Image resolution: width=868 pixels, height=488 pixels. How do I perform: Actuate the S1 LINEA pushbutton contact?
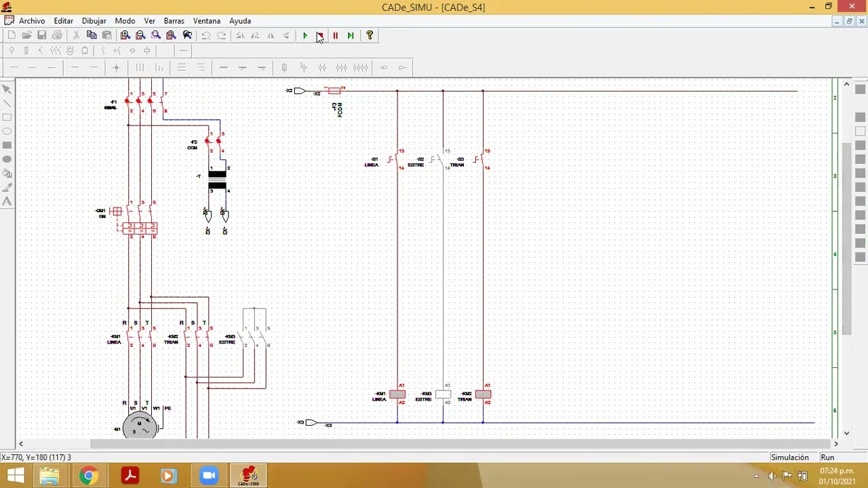pyautogui.click(x=395, y=160)
